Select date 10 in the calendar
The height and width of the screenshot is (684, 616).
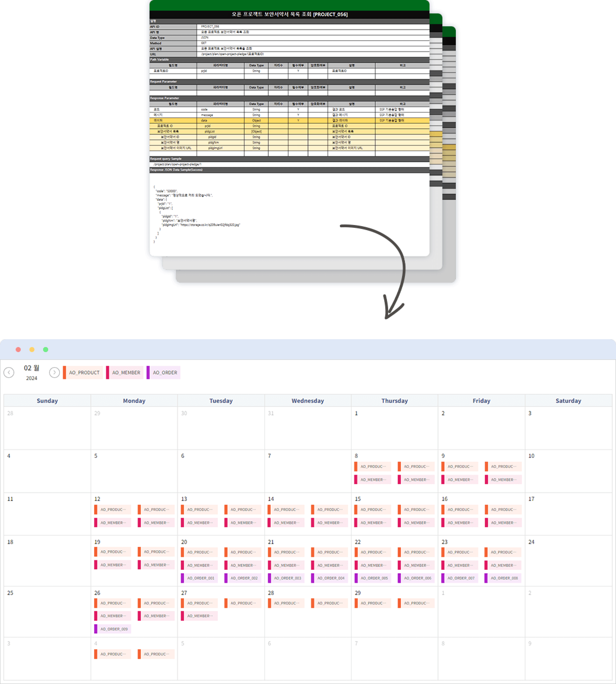pos(531,456)
